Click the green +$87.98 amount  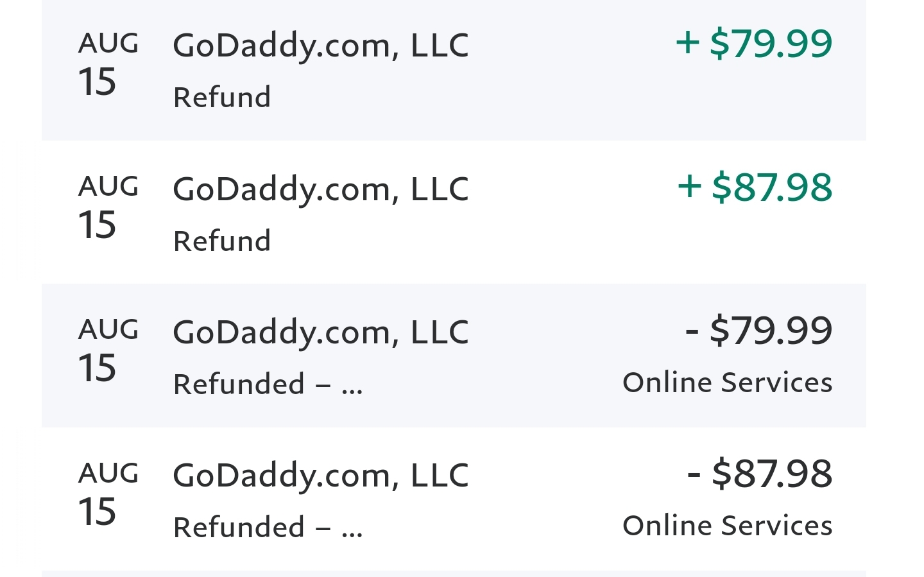pyautogui.click(x=754, y=187)
